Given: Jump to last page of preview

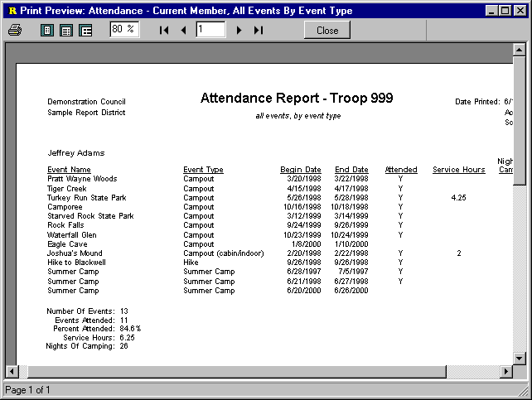Looking at the screenshot, I should click(259, 30).
